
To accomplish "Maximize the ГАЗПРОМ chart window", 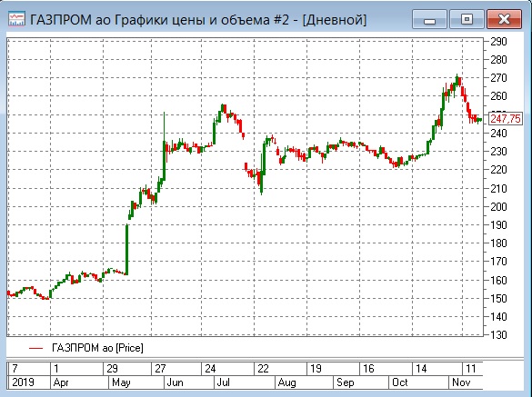I will click(467, 19).
